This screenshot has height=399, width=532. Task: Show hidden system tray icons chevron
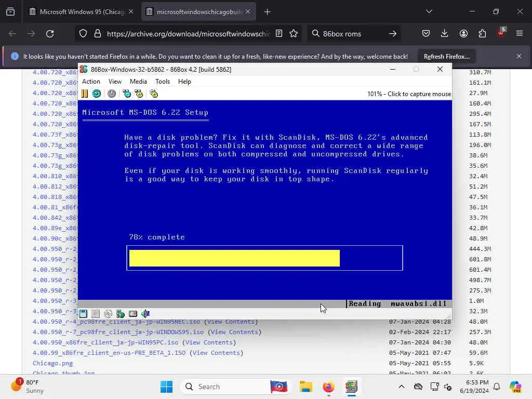(x=402, y=387)
